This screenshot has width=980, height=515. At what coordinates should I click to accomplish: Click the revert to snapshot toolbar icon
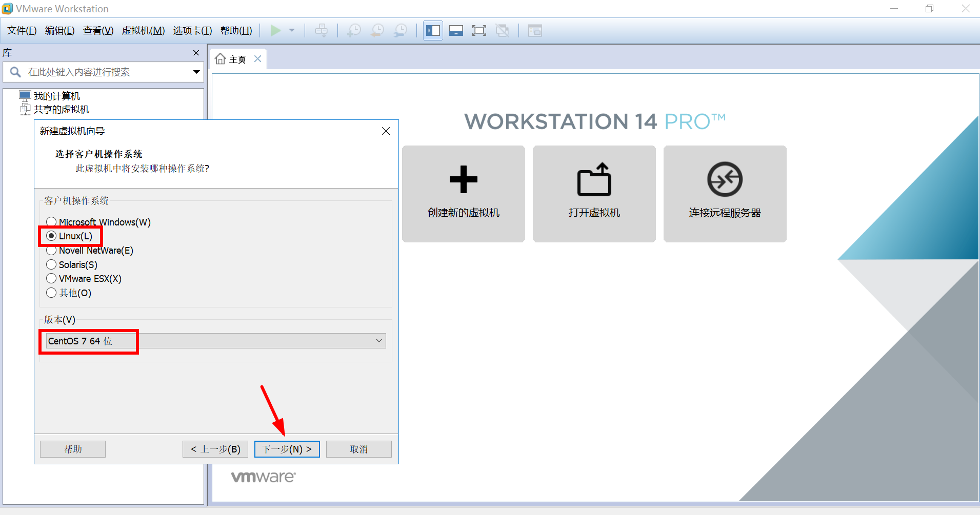click(377, 31)
